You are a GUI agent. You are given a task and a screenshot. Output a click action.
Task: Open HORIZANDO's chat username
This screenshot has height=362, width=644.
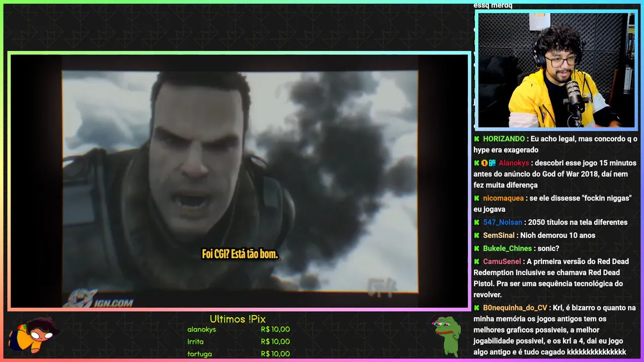504,139
